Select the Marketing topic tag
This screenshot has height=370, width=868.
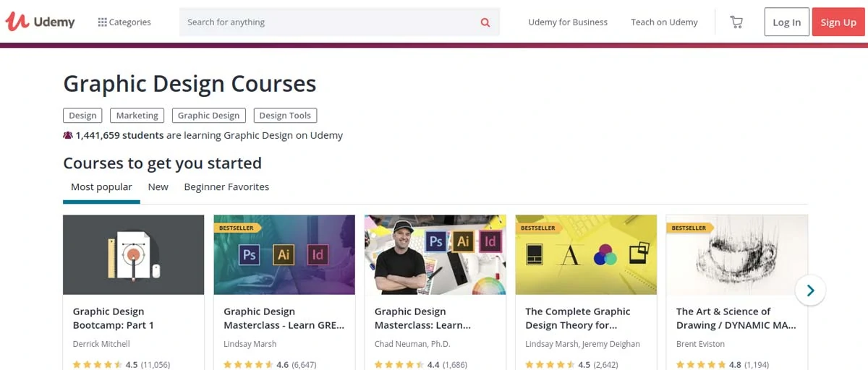tap(137, 116)
